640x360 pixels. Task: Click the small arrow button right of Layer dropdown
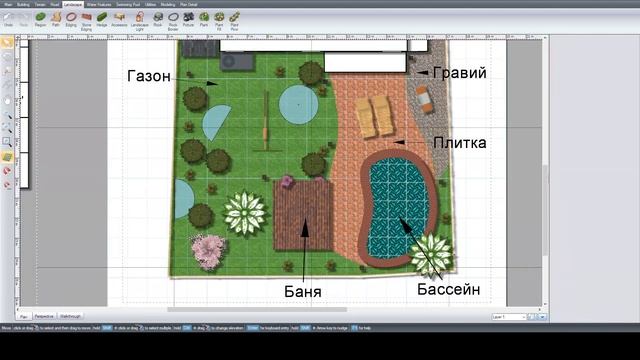tap(542, 317)
